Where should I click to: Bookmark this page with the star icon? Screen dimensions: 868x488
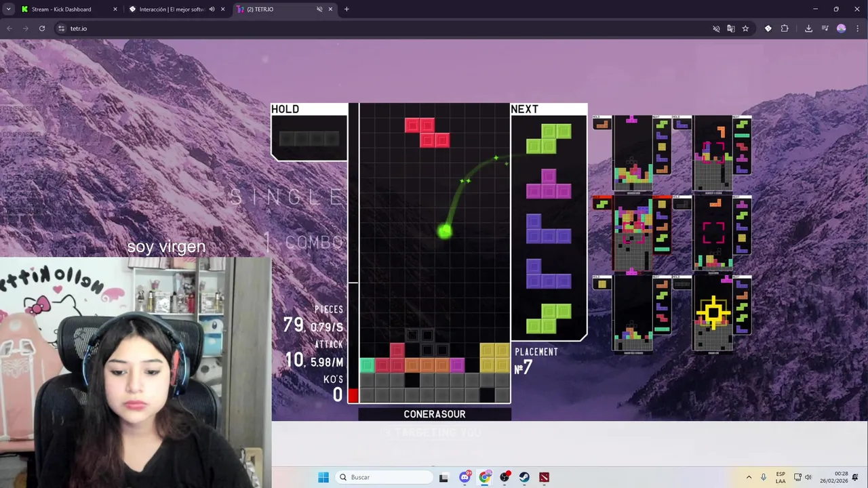745,28
